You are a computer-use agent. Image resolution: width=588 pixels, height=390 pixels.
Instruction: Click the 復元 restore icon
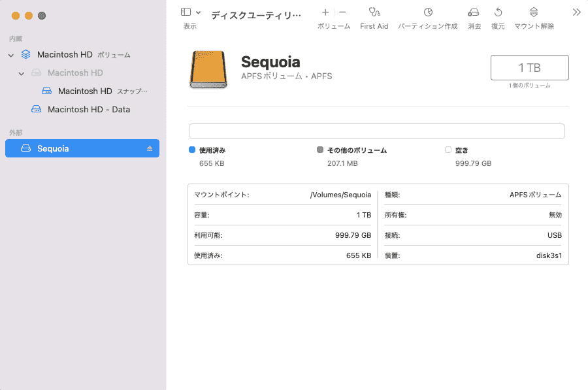pos(498,12)
